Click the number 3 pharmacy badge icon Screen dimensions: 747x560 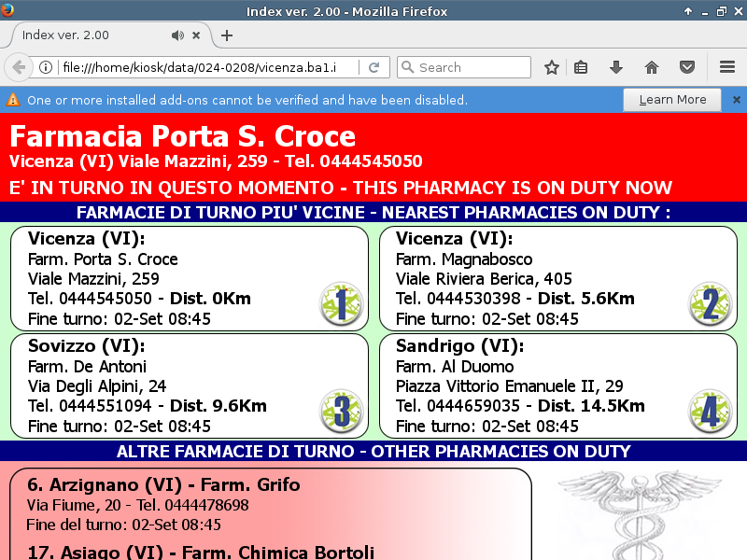tap(341, 412)
